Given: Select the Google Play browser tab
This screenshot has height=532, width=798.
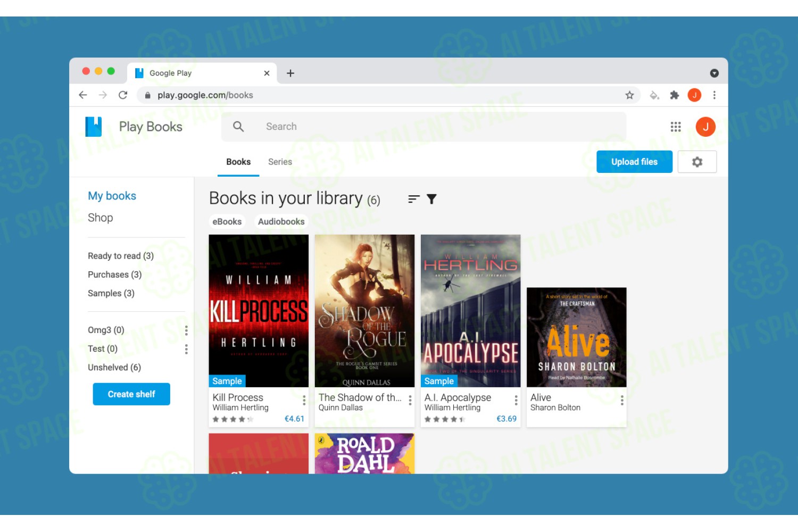Looking at the screenshot, I should pyautogui.click(x=203, y=73).
